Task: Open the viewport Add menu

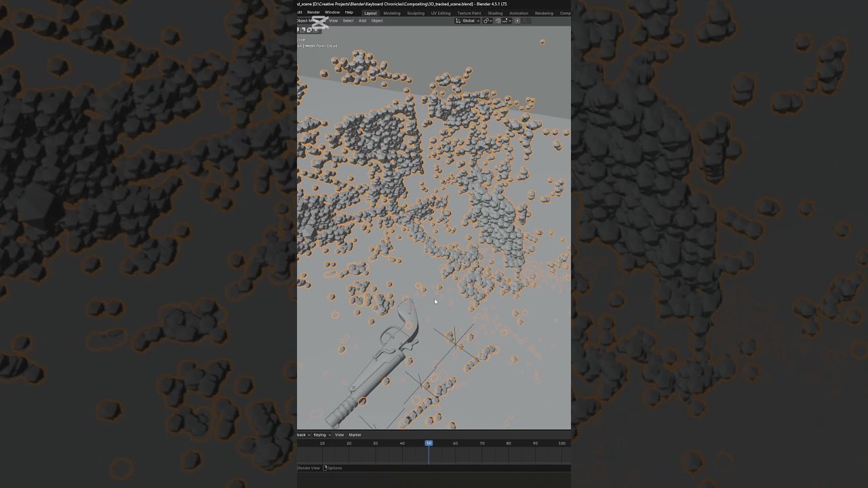Action: coord(362,20)
